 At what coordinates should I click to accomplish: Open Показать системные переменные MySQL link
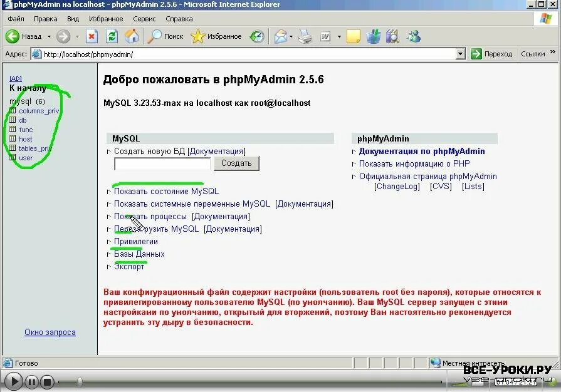click(x=192, y=204)
